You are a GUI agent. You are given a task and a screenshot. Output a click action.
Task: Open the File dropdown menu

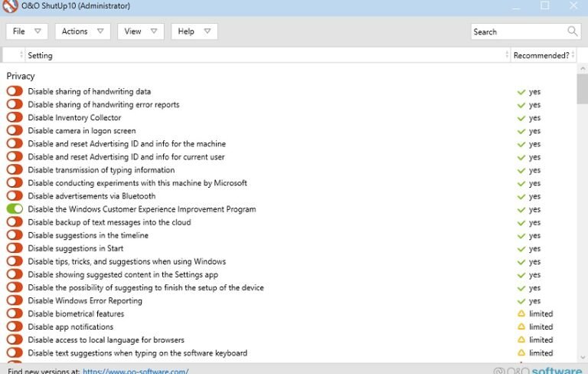(x=28, y=31)
